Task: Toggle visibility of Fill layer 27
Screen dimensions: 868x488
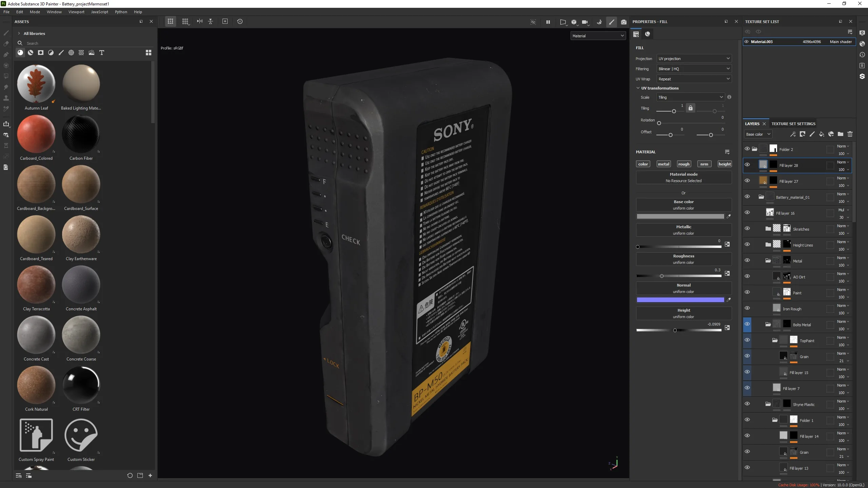Action: point(747,180)
